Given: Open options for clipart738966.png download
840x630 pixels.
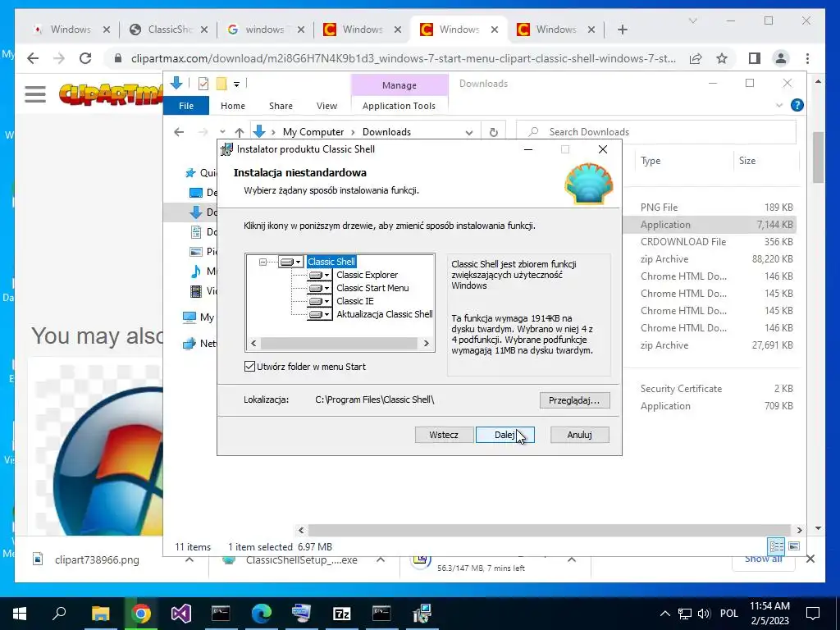Looking at the screenshot, I should tap(189, 559).
